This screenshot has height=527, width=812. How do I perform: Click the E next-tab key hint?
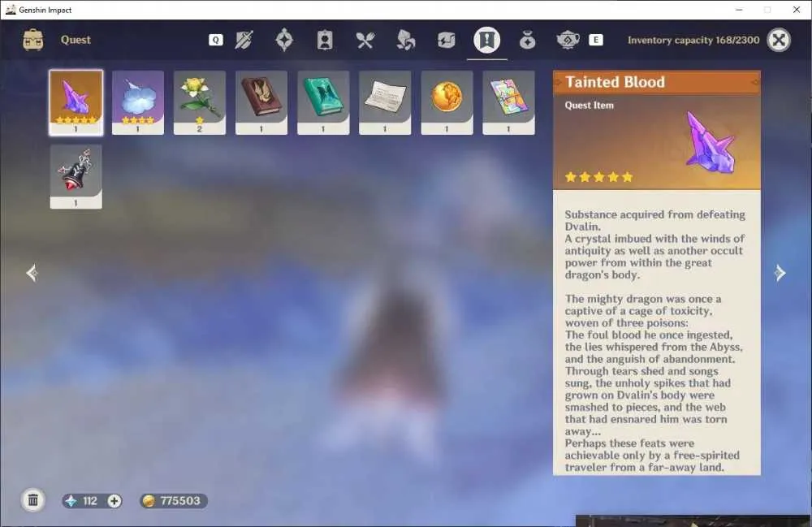click(x=595, y=40)
